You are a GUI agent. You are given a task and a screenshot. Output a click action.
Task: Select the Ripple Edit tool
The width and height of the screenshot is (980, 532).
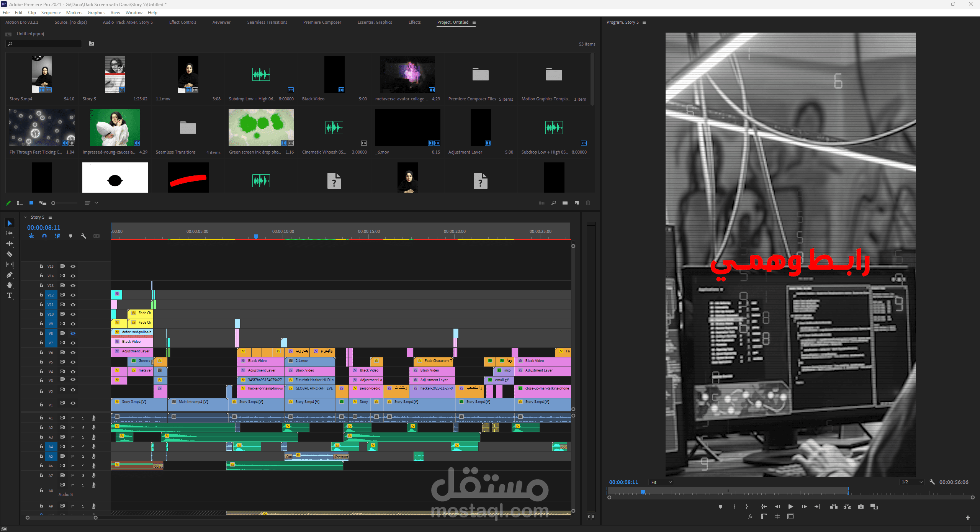point(10,244)
